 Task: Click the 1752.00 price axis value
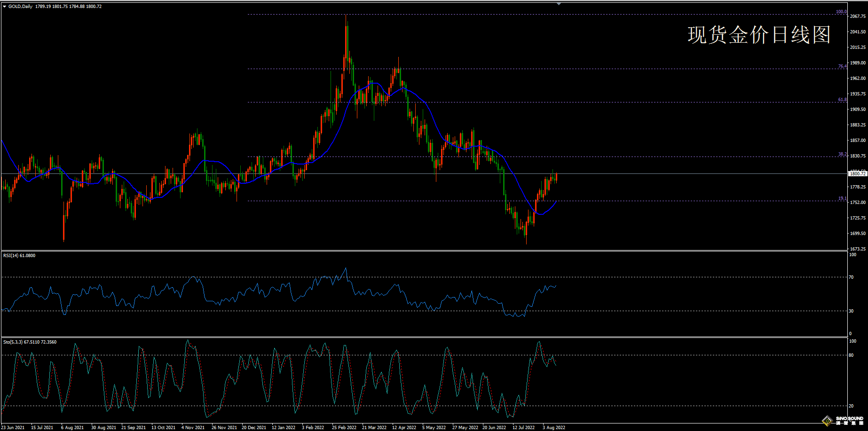(858, 203)
